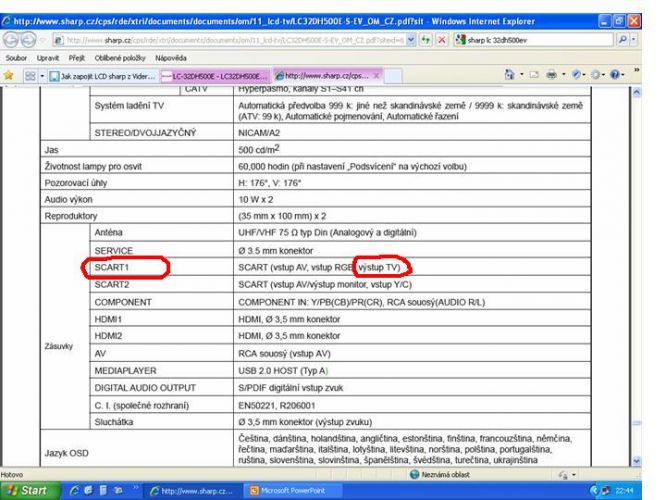666x500 pixels.
Task: Open the feeds icon in command bar
Action: pos(534,75)
